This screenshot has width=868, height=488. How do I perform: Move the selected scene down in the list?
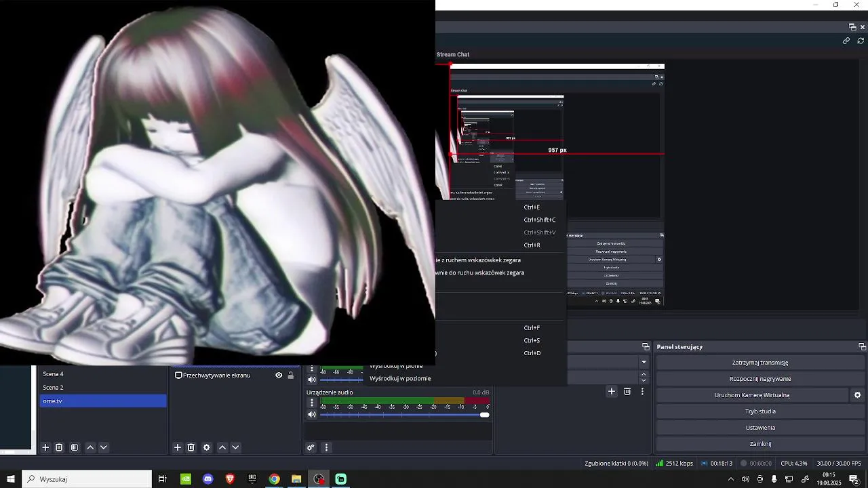pyautogui.click(x=104, y=447)
